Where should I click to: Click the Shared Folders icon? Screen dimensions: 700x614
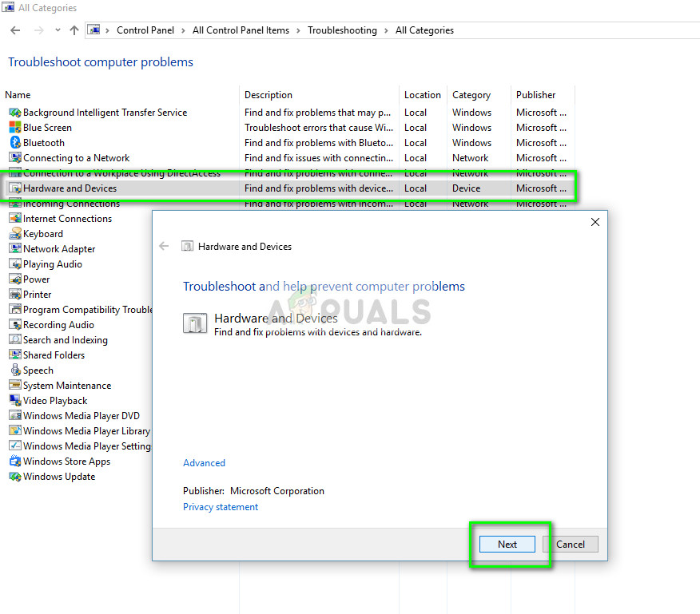point(15,355)
